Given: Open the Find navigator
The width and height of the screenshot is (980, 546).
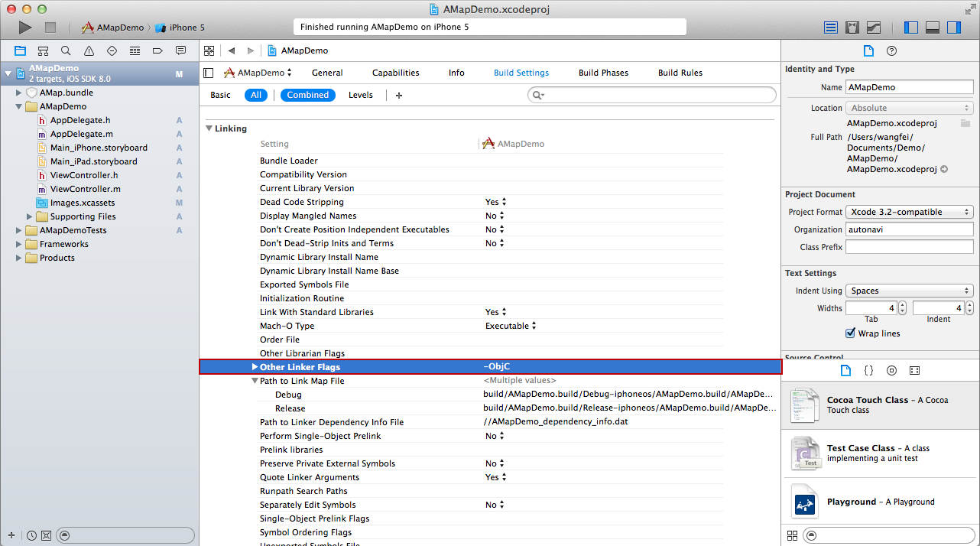Looking at the screenshot, I should 66,50.
